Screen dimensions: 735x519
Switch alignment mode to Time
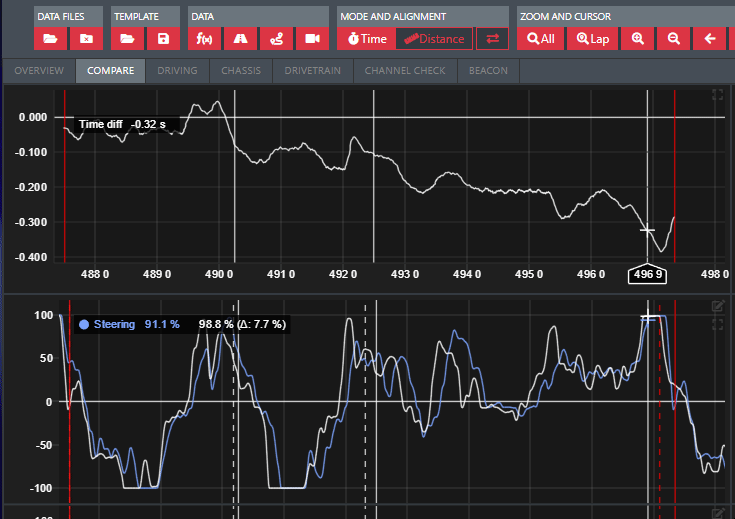[366, 39]
